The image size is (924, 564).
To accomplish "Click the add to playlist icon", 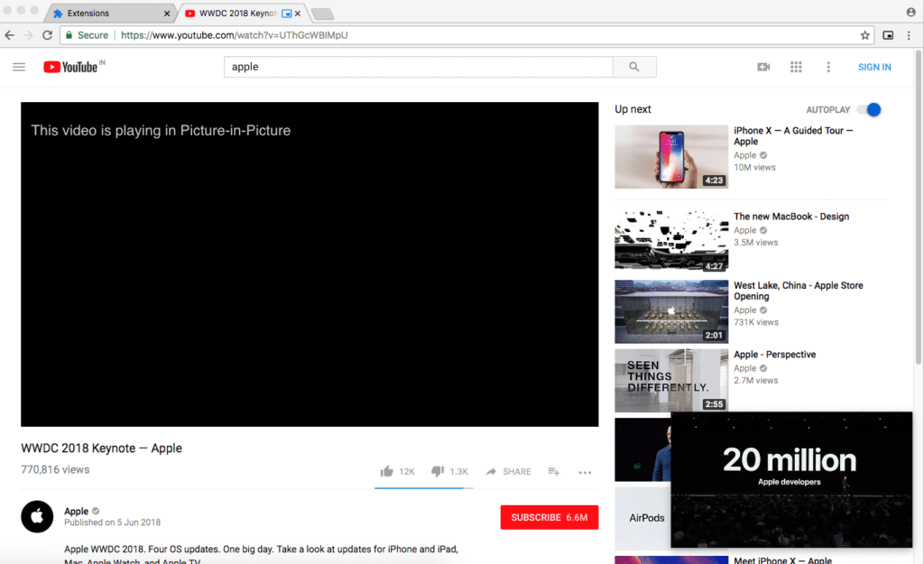I will coord(554,471).
